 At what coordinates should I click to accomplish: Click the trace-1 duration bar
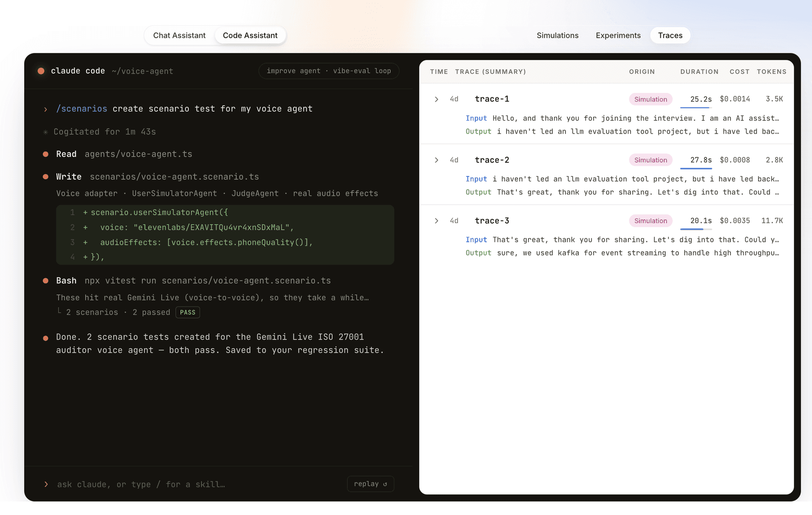click(696, 108)
